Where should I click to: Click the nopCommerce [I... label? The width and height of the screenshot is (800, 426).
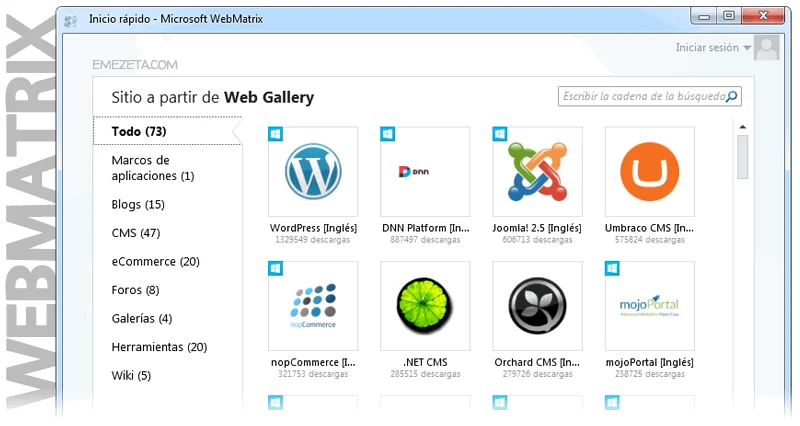coord(313,362)
